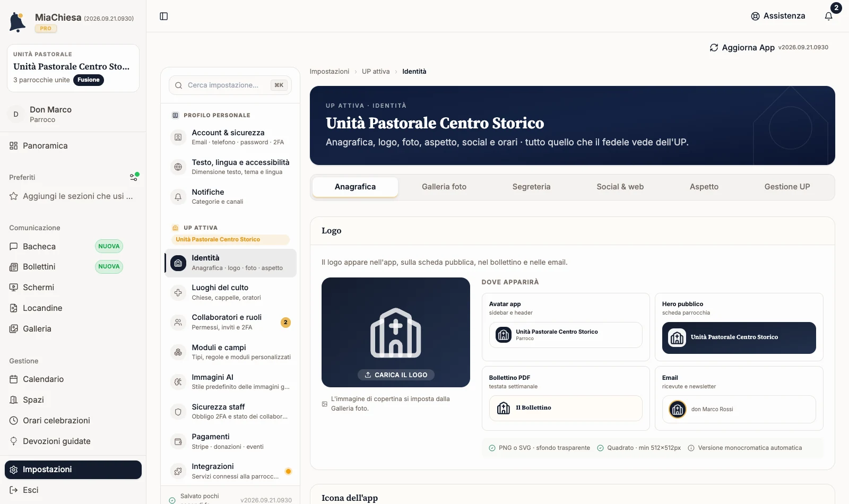The height and width of the screenshot is (504, 849).
Task: Click the Integrazioni orange status dot
Action: tap(288, 471)
